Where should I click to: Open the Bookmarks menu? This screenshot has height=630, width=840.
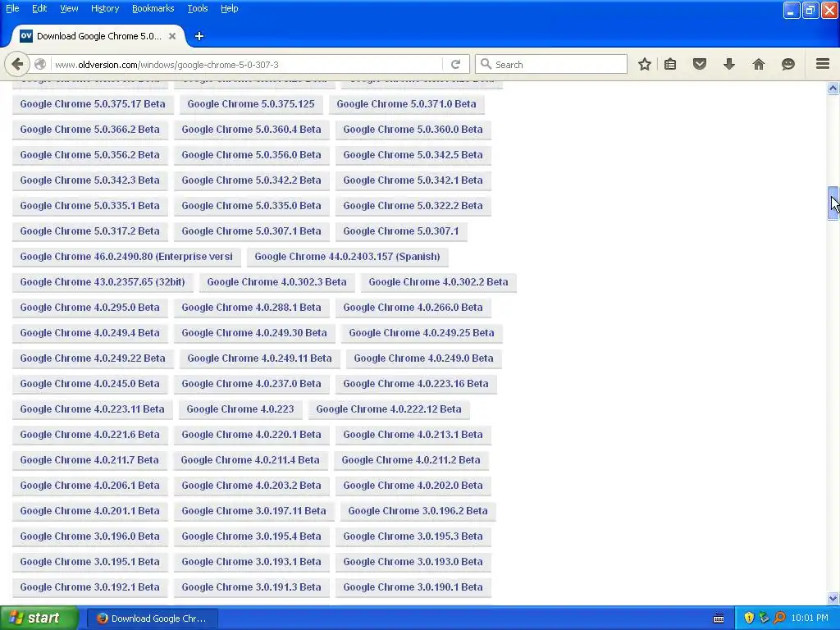pos(153,8)
